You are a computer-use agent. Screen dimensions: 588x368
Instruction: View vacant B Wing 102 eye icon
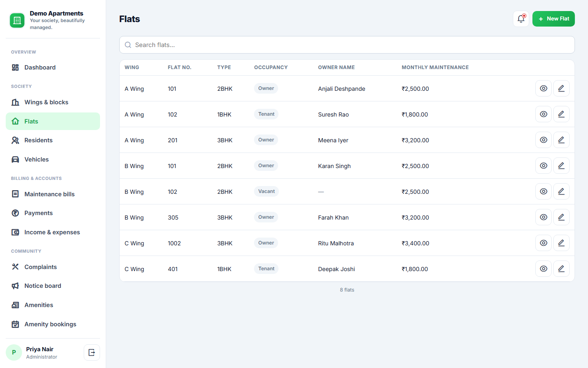click(x=543, y=191)
